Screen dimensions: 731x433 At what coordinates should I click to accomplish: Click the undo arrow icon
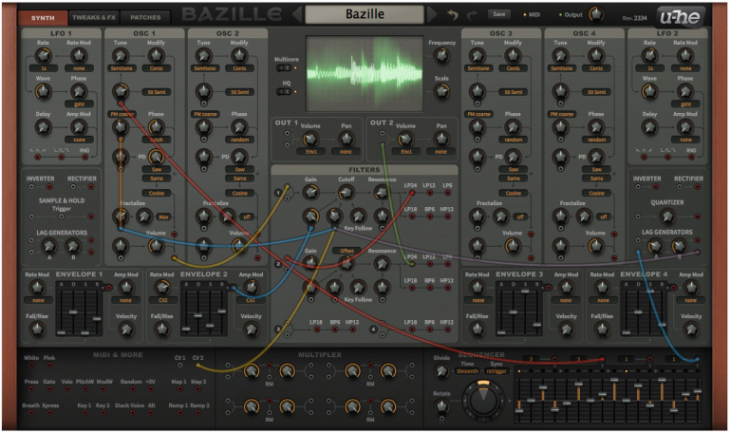(x=452, y=15)
